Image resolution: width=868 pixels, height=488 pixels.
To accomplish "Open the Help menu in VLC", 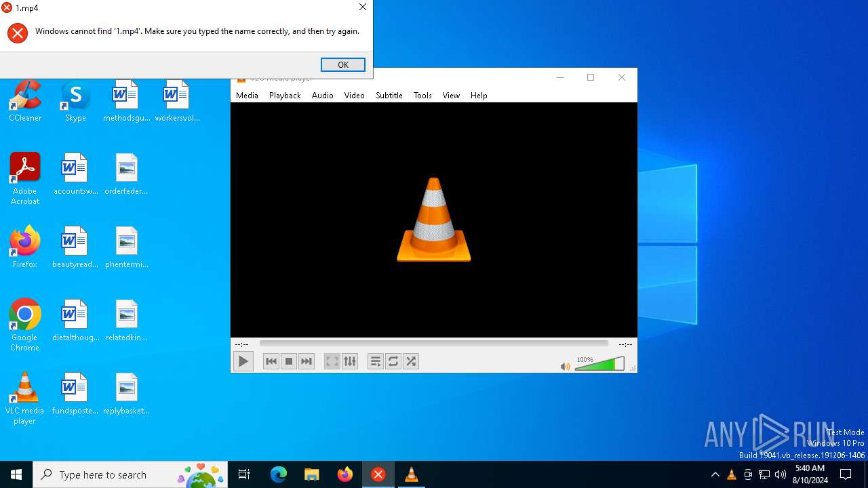I will (479, 96).
